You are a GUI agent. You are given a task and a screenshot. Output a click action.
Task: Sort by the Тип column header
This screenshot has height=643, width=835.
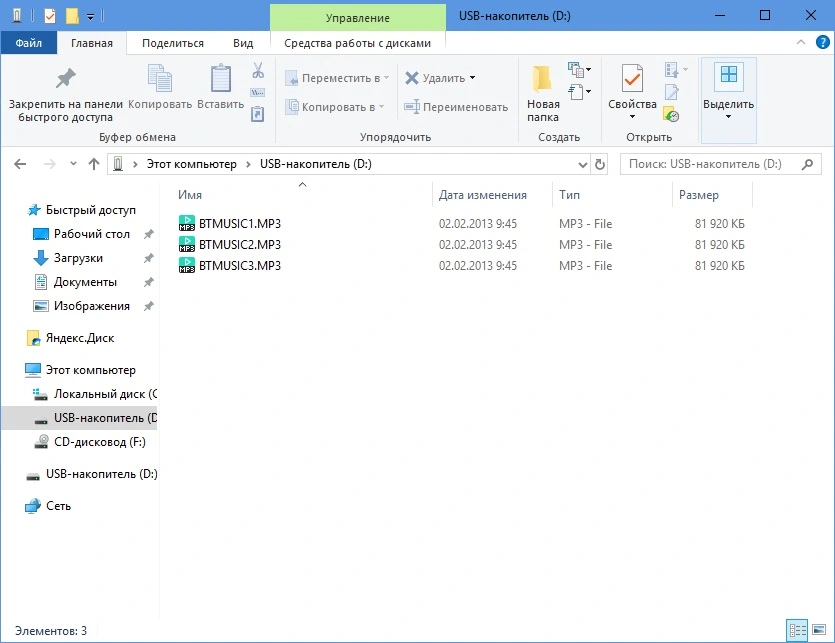pos(612,194)
